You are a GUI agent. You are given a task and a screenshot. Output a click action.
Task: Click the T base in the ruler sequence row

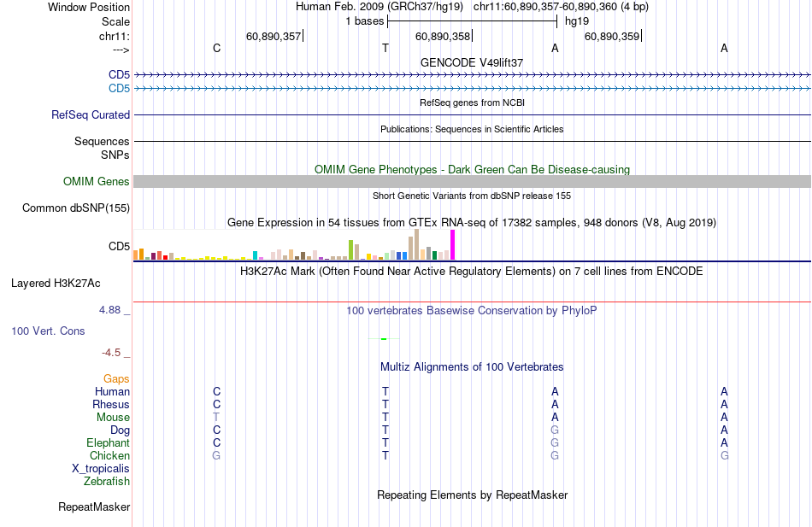[x=385, y=48]
